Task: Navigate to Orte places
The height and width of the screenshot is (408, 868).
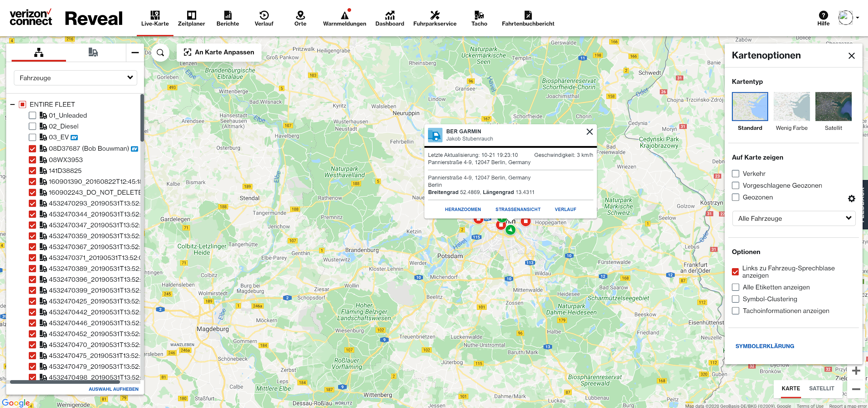Action: point(300,18)
